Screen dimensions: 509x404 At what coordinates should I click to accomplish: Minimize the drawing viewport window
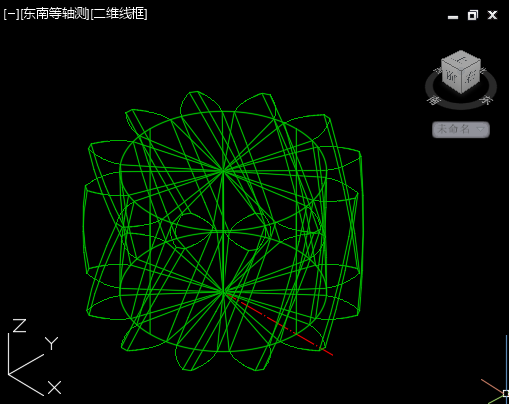click(453, 17)
